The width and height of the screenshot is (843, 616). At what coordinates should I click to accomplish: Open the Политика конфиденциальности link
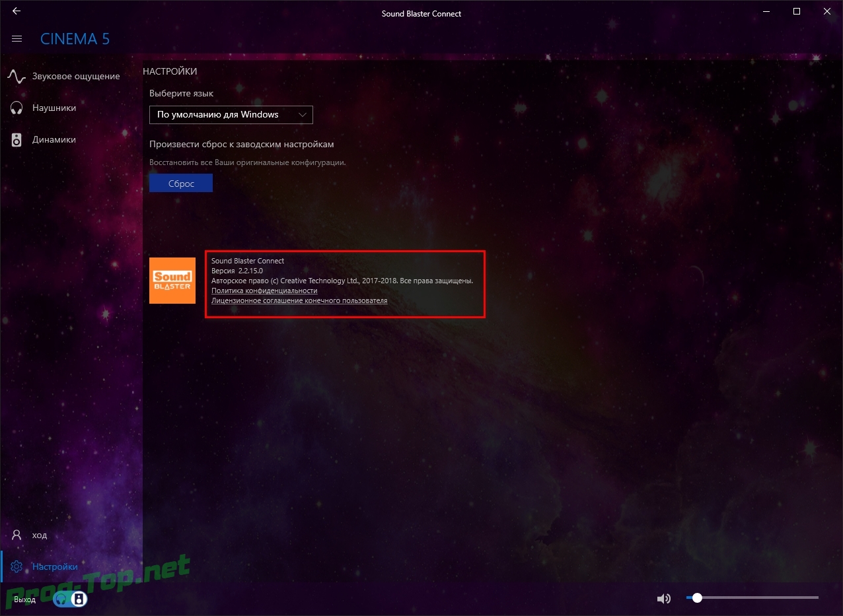tap(264, 291)
